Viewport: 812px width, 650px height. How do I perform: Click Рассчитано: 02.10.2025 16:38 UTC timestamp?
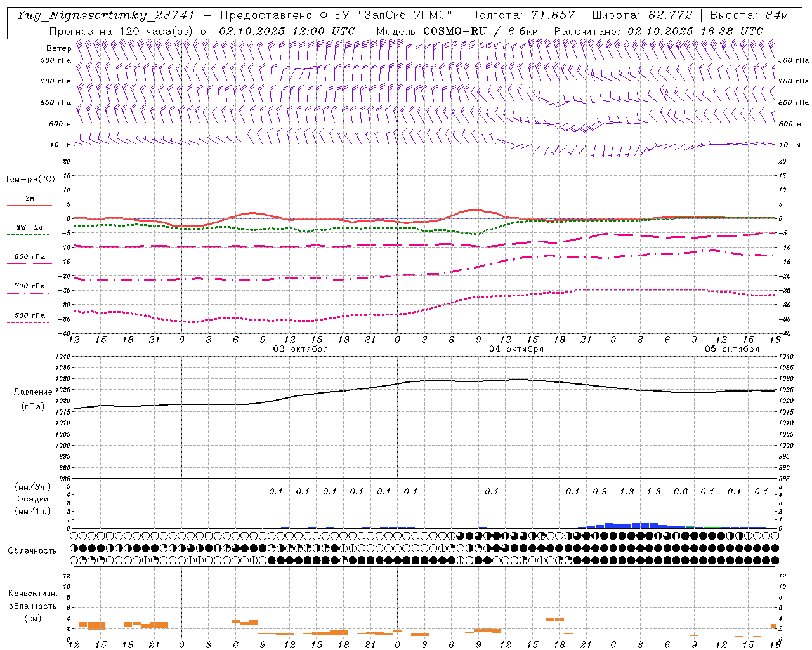coord(658,31)
